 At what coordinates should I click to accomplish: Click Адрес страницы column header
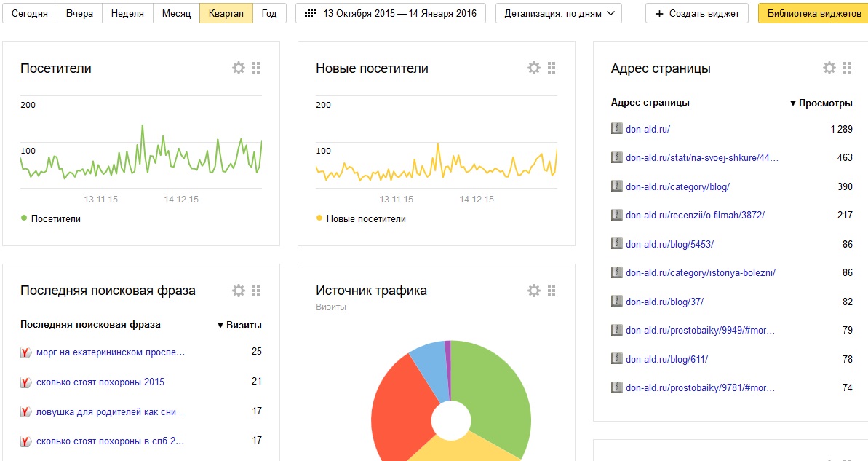pos(650,103)
